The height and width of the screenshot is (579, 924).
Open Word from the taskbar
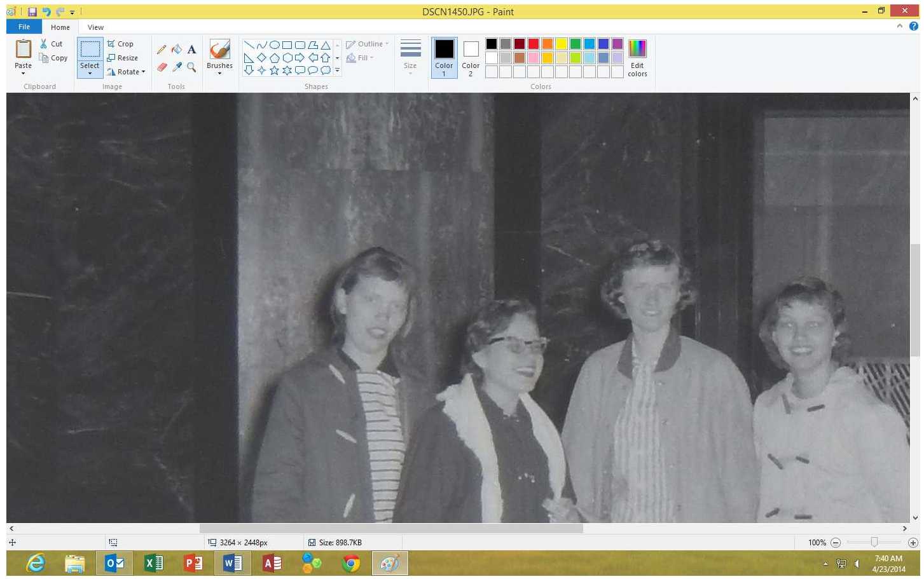click(232, 563)
